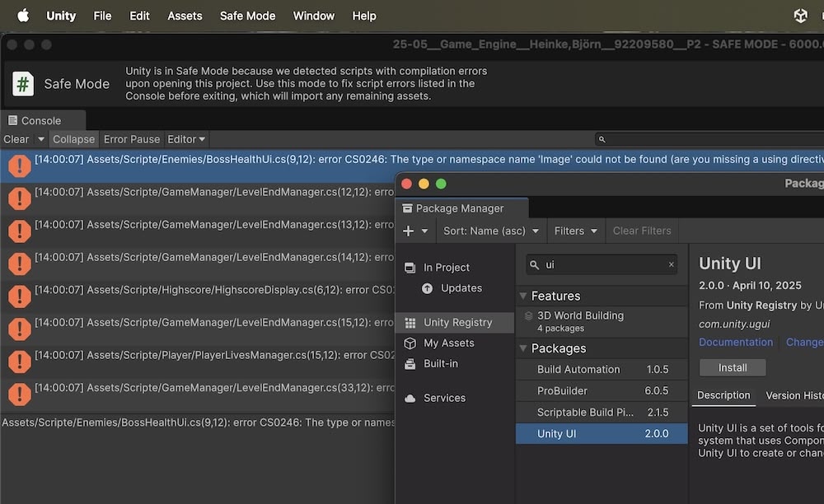
Task: Select the Console tab
Action: tap(43, 120)
